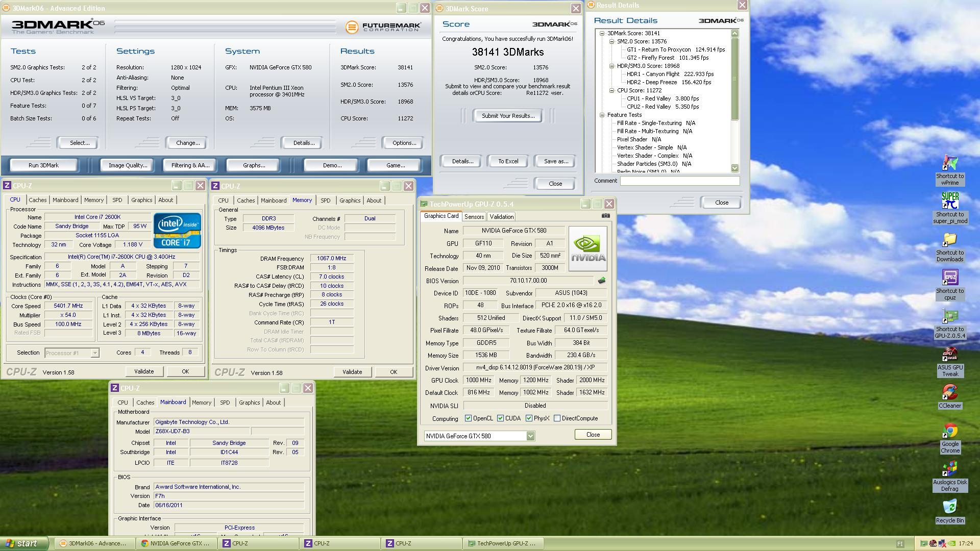This screenshot has height=551, width=980.
Task: Click the Run 3DMark button
Action: click(44, 165)
